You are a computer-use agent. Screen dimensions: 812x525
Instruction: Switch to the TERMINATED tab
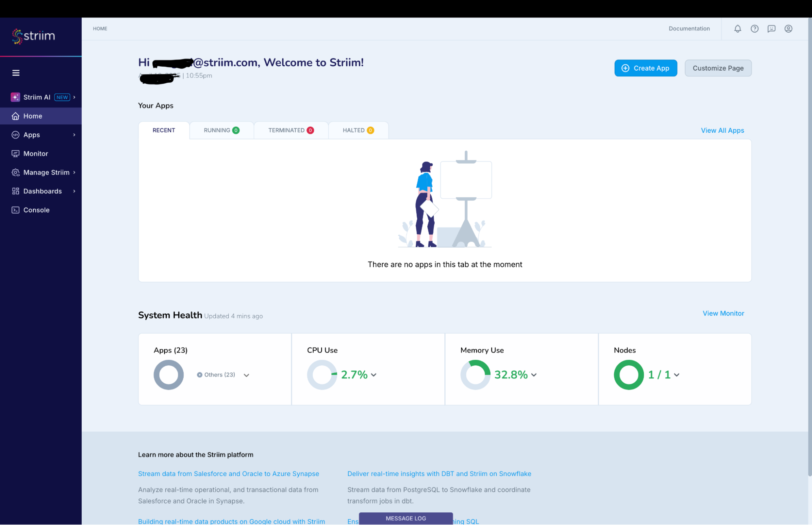pos(291,130)
